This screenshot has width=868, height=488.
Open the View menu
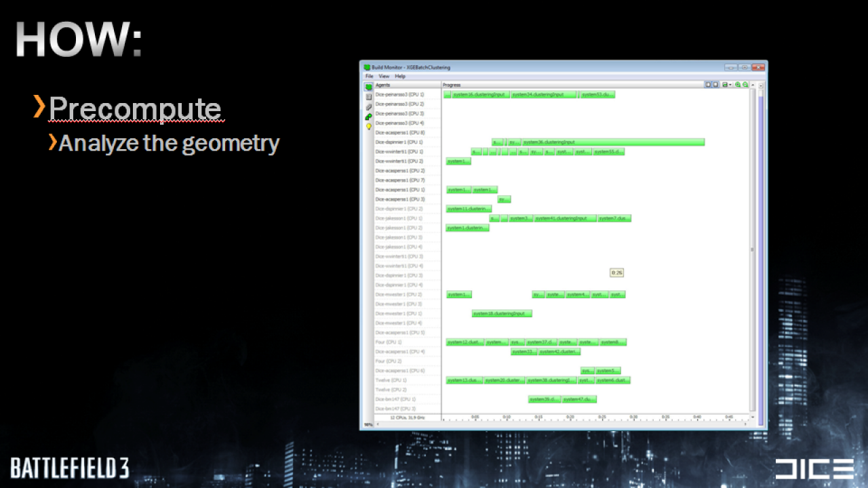click(x=384, y=77)
